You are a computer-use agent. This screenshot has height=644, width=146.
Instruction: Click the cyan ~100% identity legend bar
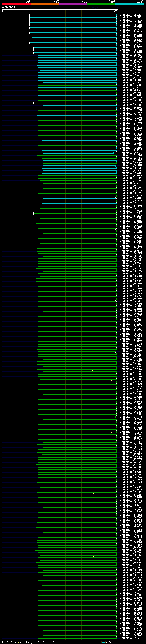click(x=130, y=4)
